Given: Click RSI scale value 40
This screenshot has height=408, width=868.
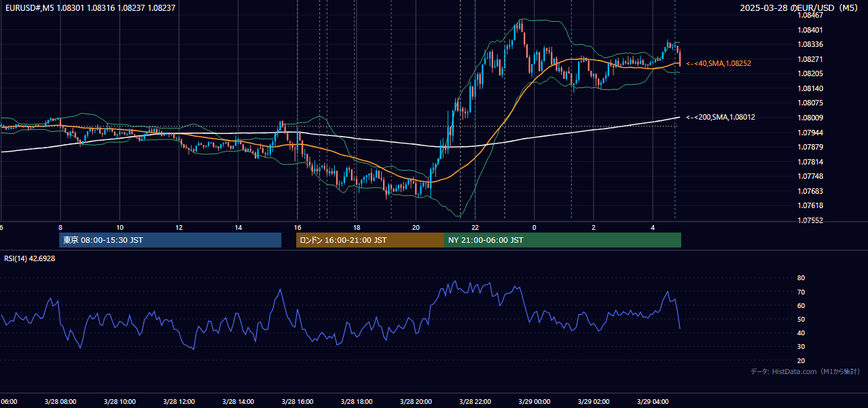Looking at the screenshot, I should pos(801,333).
